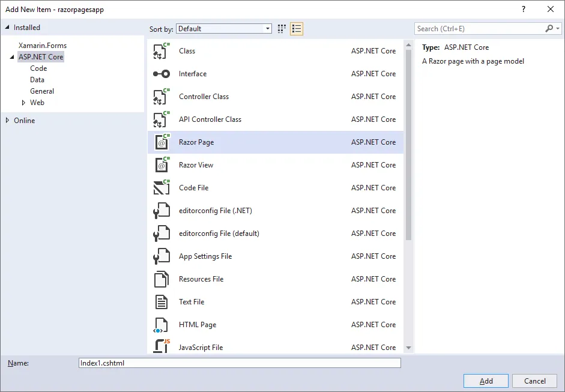Viewport: 565px width, 392px height.
Task: Click the "API Controller Class" text
Action: click(x=210, y=119)
